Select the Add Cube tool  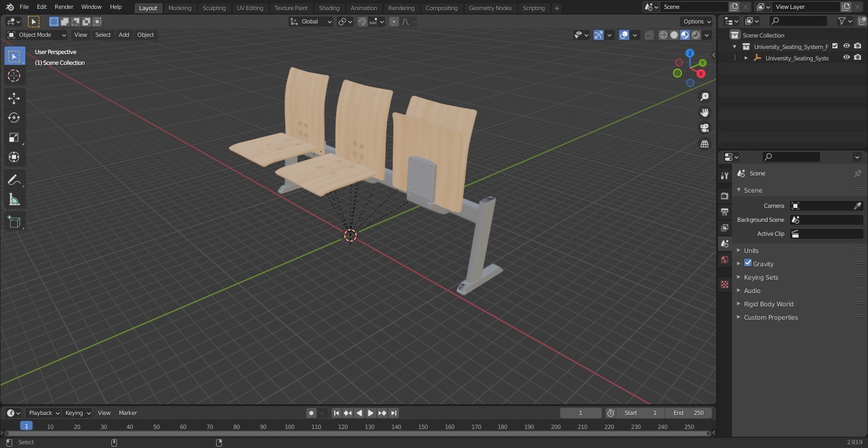point(14,222)
